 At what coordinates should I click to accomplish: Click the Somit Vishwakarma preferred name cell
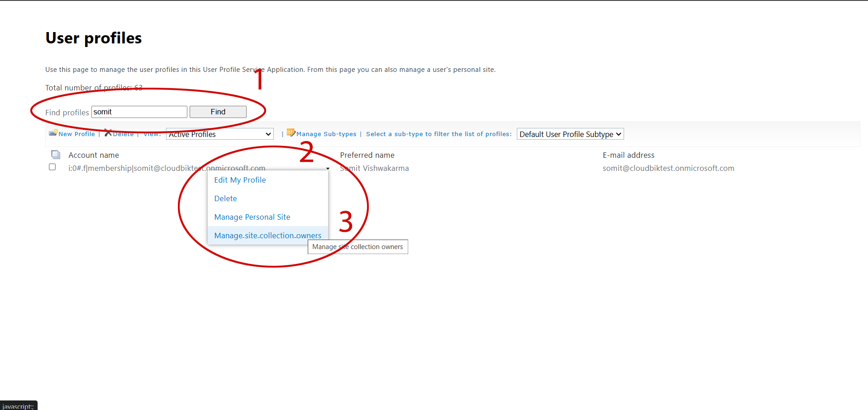tap(374, 168)
